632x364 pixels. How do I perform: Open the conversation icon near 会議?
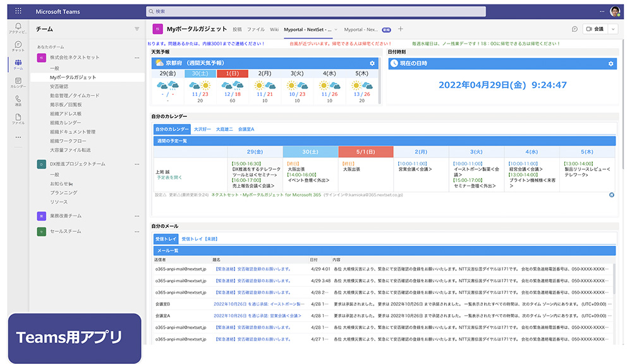tap(574, 29)
